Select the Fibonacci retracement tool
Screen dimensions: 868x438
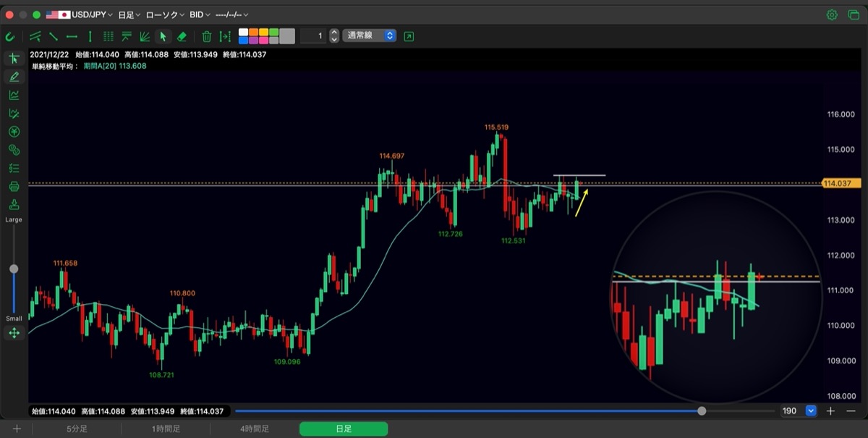tap(127, 36)
